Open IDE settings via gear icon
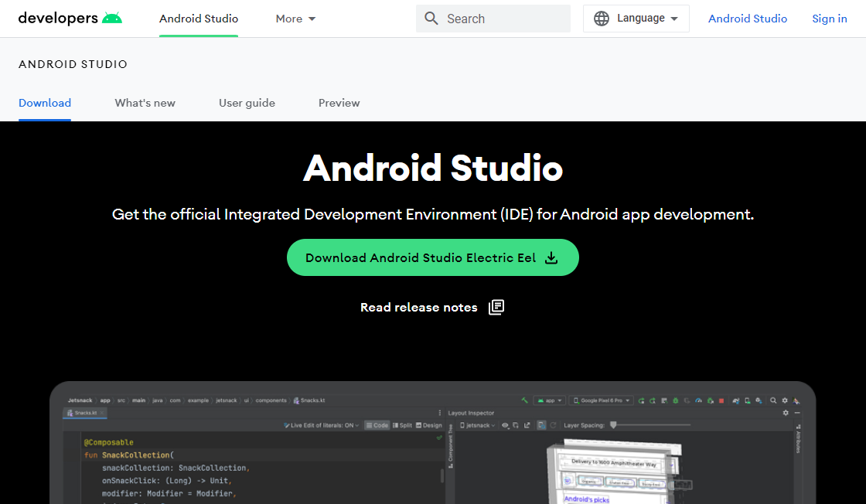The image size is (866, 504). pos(785,400)
